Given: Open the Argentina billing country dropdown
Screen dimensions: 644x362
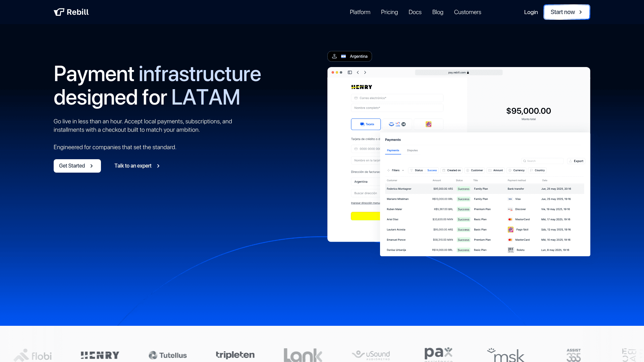Looking at the screenshot, I should tap(366, 182).
